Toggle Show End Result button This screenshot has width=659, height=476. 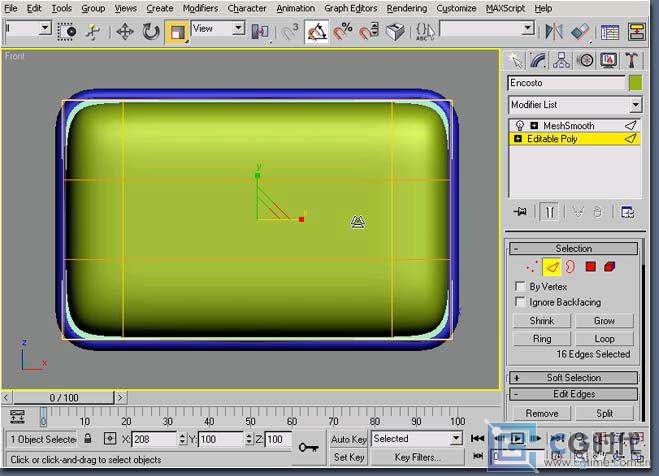tap(549, 212)
